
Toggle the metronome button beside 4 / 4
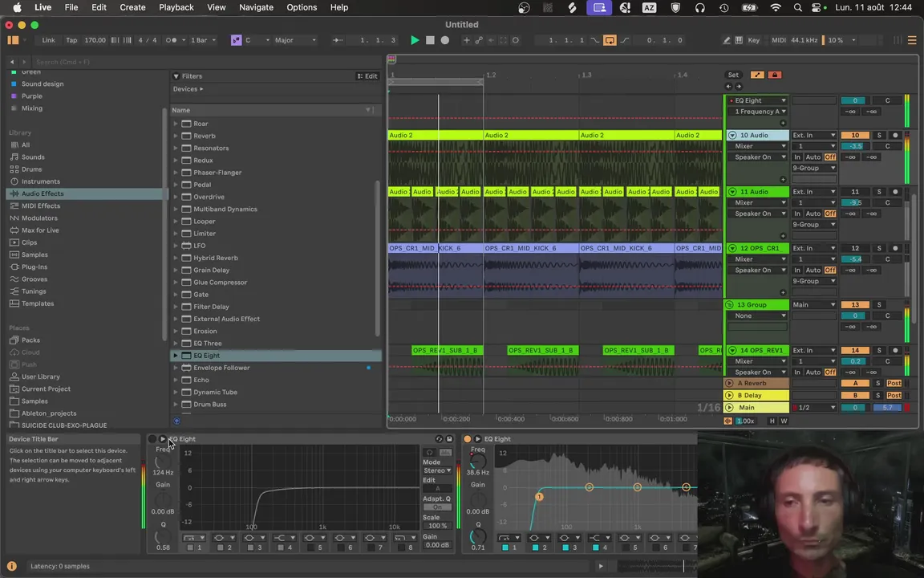click(172, 40)
